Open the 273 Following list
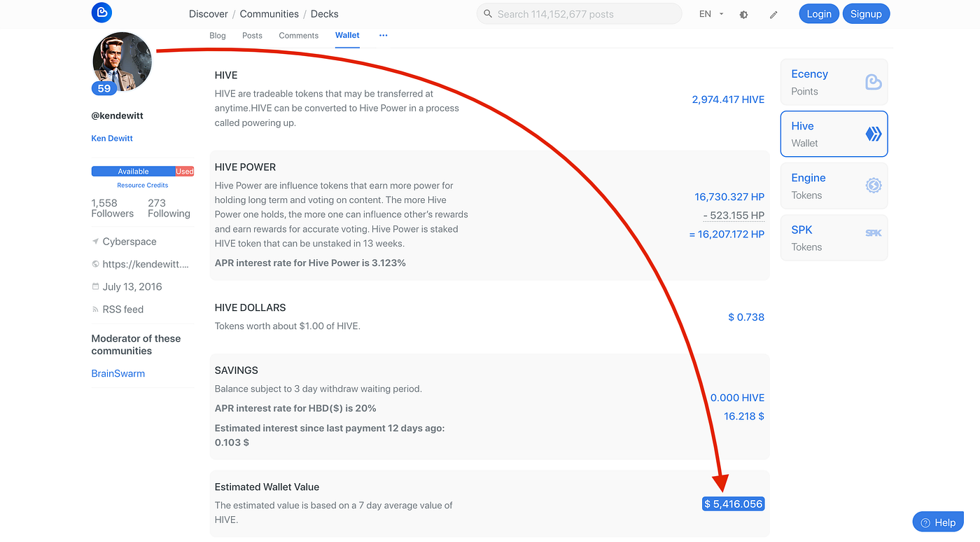 169,208
